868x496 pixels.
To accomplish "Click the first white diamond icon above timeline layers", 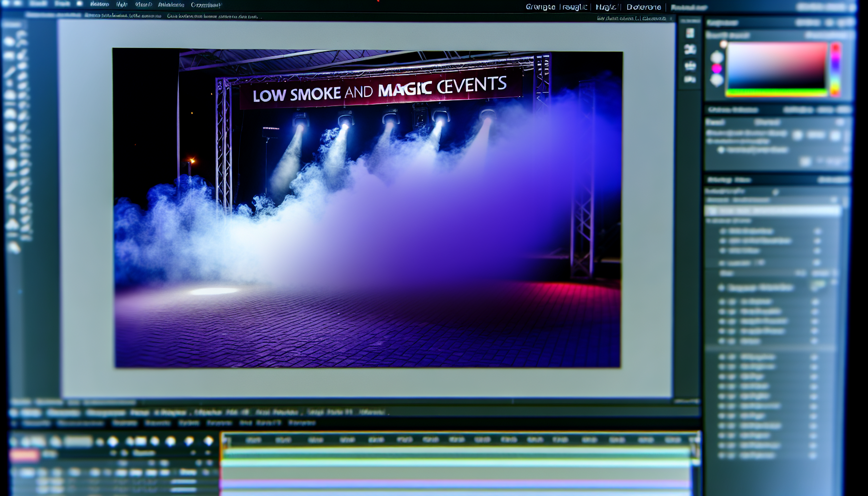I will tap(113, 441).
